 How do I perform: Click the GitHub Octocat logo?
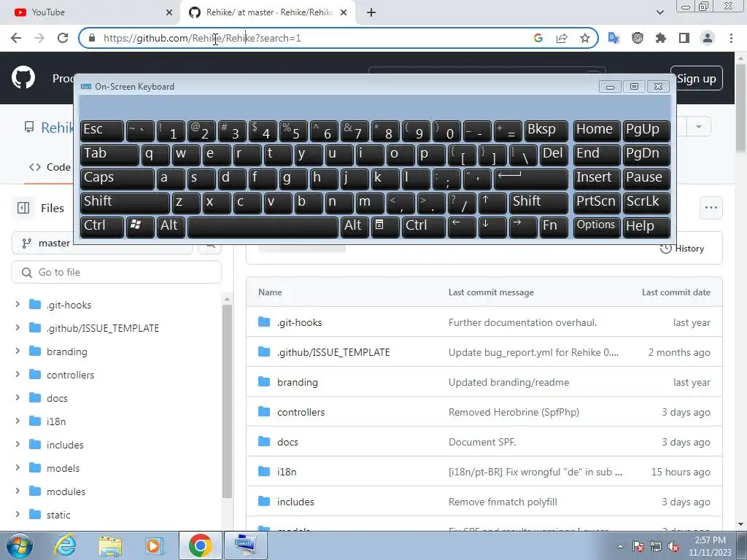[23, 78]
